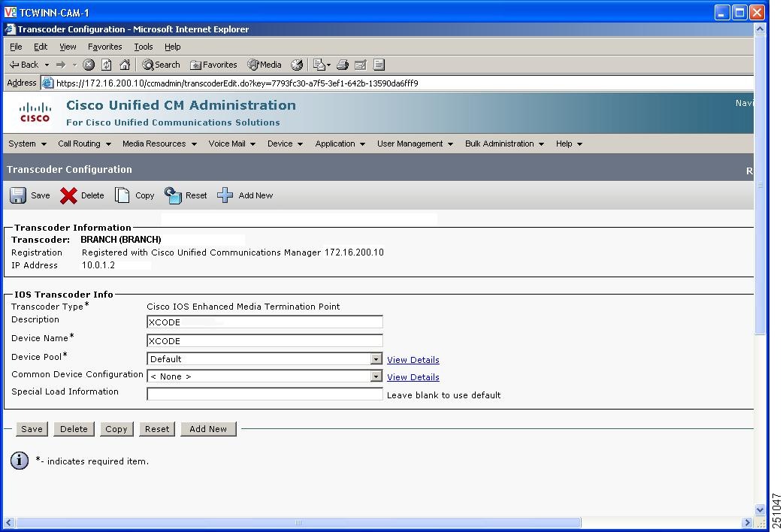783x532 pixels.
Task: Click the horizontal scrollbar left arrow
Action: (x=9, y=522)
